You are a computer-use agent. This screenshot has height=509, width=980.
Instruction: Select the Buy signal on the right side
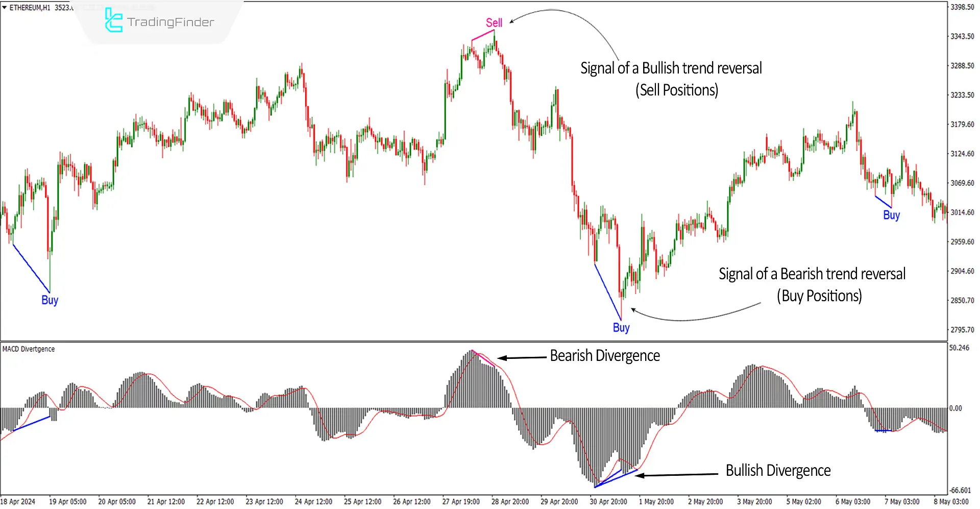click(891, 215)
